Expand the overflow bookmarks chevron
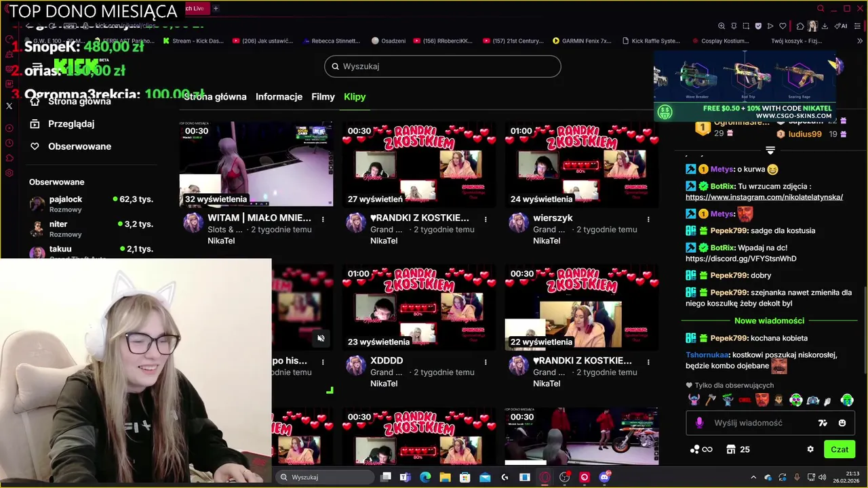This screenshot has height=488, width=868. pyautogui.click(x=859, y=41)
